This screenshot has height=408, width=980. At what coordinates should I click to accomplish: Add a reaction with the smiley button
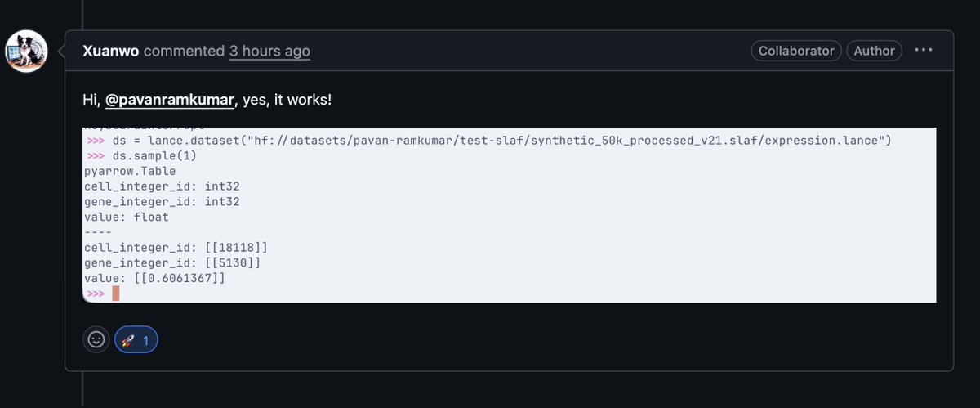click(96, 339)
